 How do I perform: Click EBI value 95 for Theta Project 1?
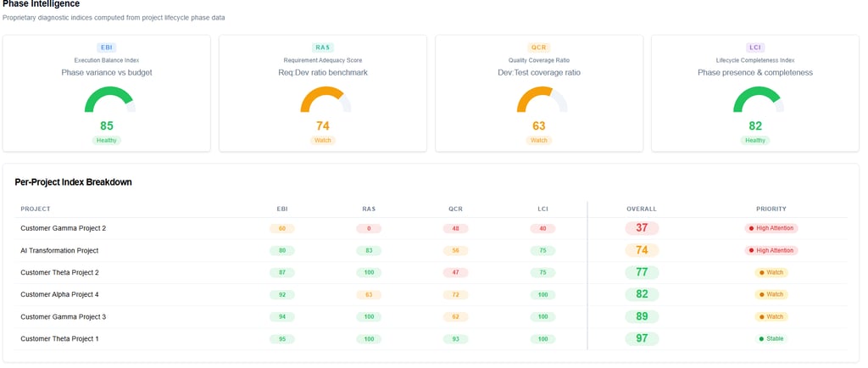(x=282, y=339)
